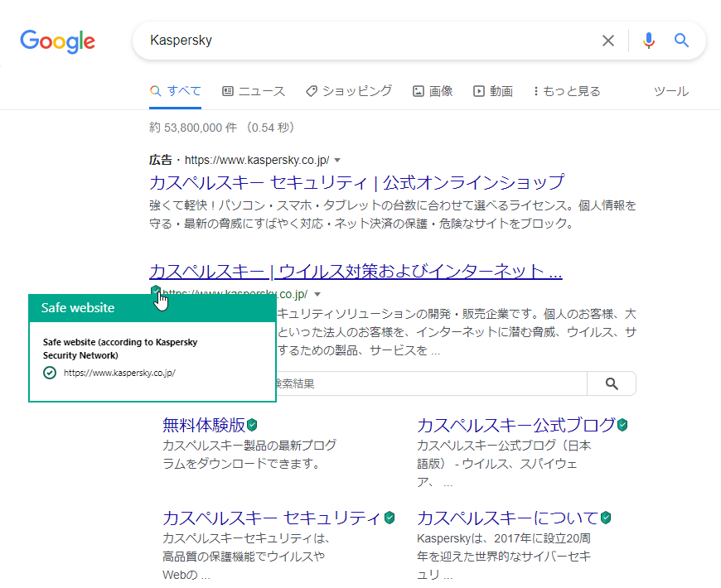Click shield icon next to 無料体験版
Screen dimensions: 721x588
pyautogui.click(x=252, y=425)
